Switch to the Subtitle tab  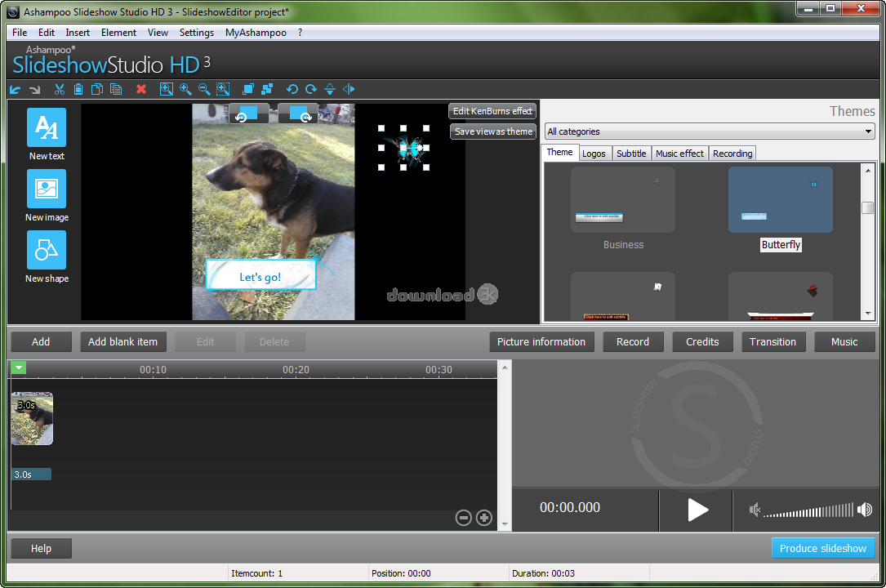point(631,154)
